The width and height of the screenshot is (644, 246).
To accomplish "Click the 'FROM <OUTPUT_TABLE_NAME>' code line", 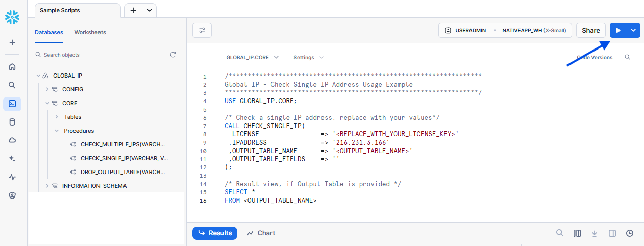I will point(270,201).
